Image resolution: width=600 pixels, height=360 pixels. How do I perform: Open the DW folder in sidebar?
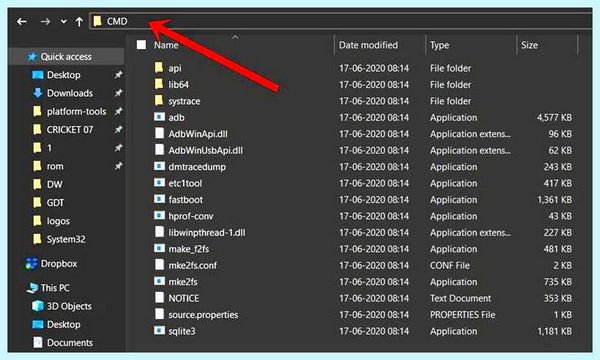tap(54, 184)
